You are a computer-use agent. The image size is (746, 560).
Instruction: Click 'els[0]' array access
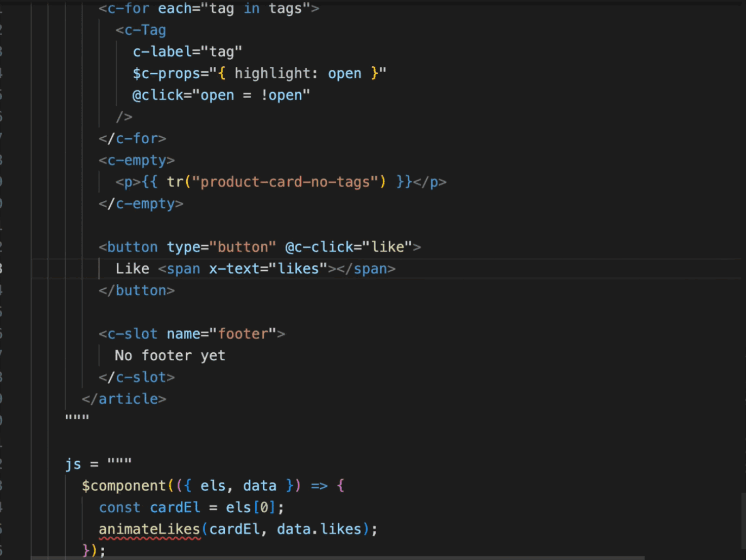tap(251, 508)
